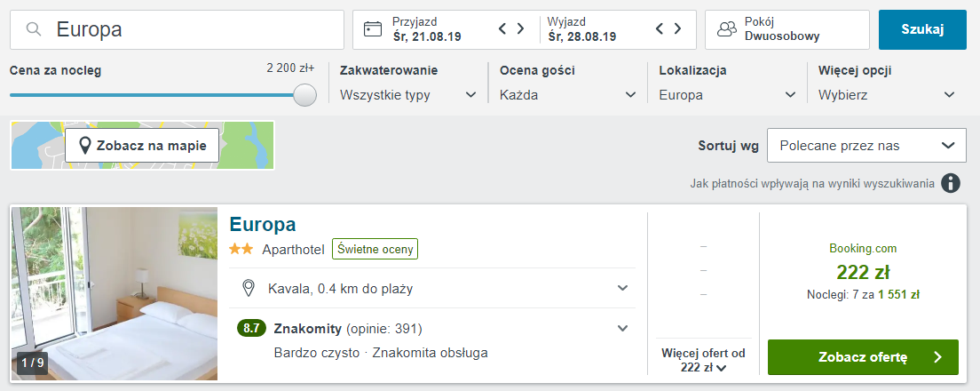Open the arrival date calendar icon
Screen dimensions: 980x391
[373, 29]
